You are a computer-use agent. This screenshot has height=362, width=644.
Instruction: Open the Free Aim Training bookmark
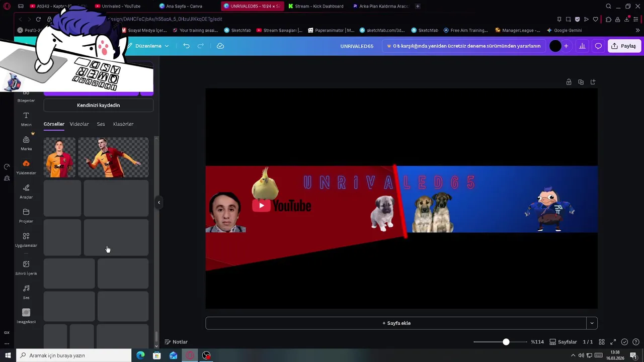tap(465, 30)
